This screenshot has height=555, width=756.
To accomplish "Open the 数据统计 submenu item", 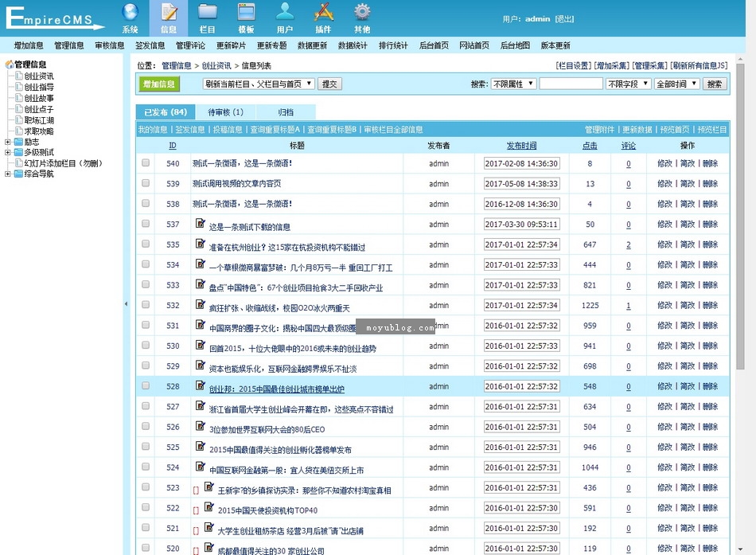I will [353, 45].
